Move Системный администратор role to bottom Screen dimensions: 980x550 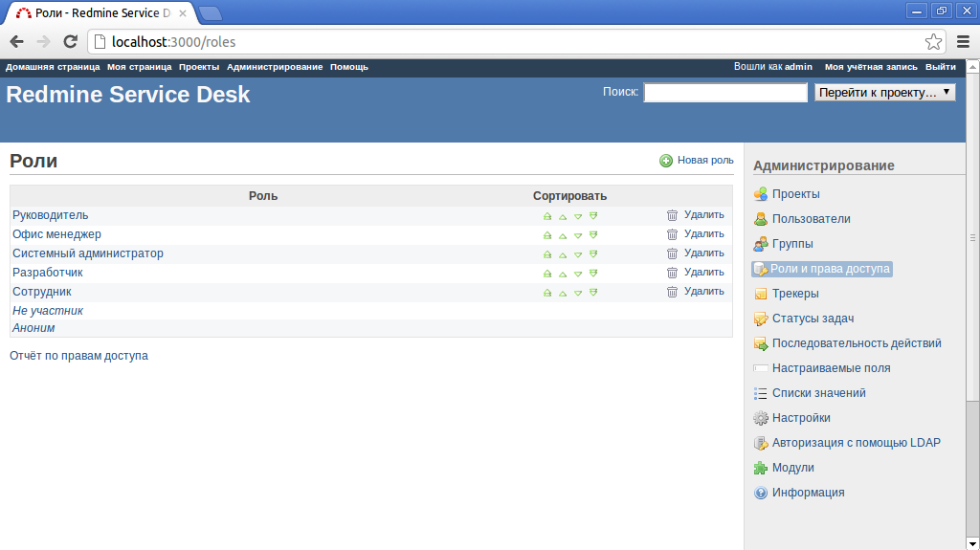point(593,254)
